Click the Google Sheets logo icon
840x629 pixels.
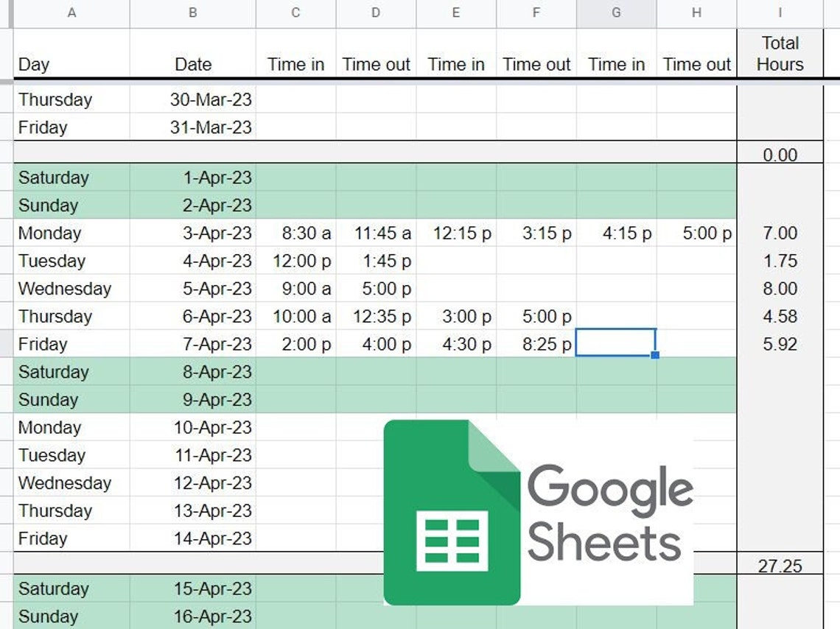452,513
